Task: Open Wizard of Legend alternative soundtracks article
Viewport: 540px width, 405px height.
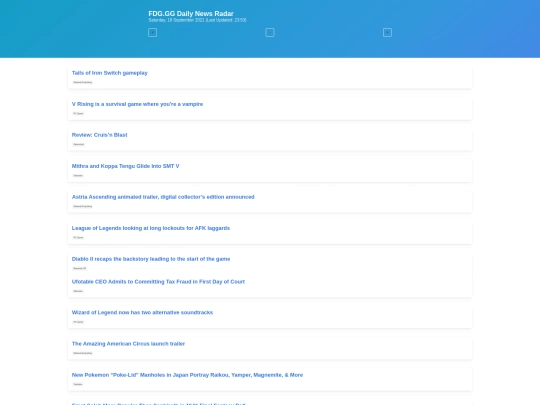Action: coord(142,312)
